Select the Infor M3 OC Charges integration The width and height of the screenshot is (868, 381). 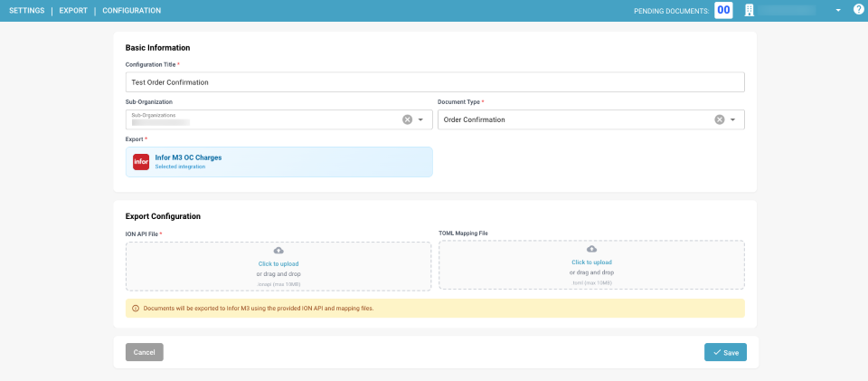[x=278, y=162]
